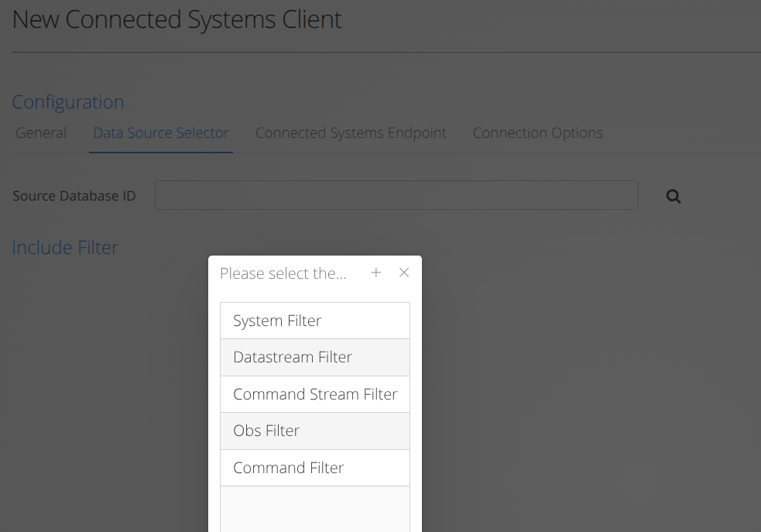761x532 pixels.
Task: Close the filter selection dialog
Action: pos(404,273)
